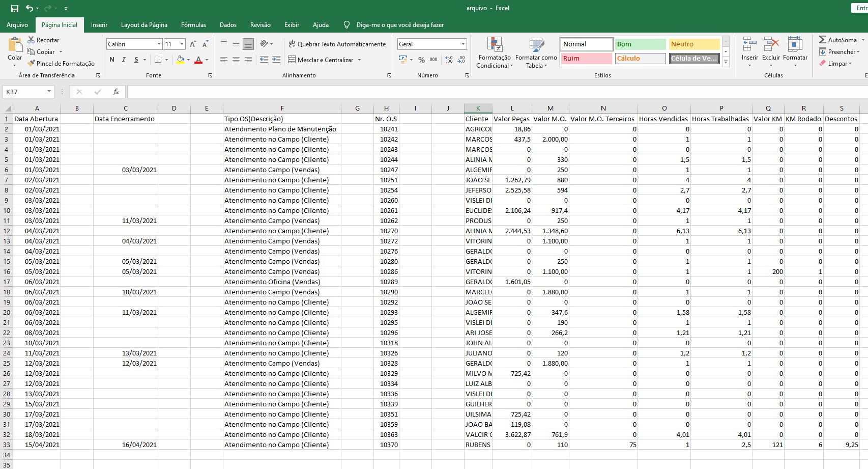Apply font color with the A icon
Viewport: 868px width, 469px height.
[198, 60]
